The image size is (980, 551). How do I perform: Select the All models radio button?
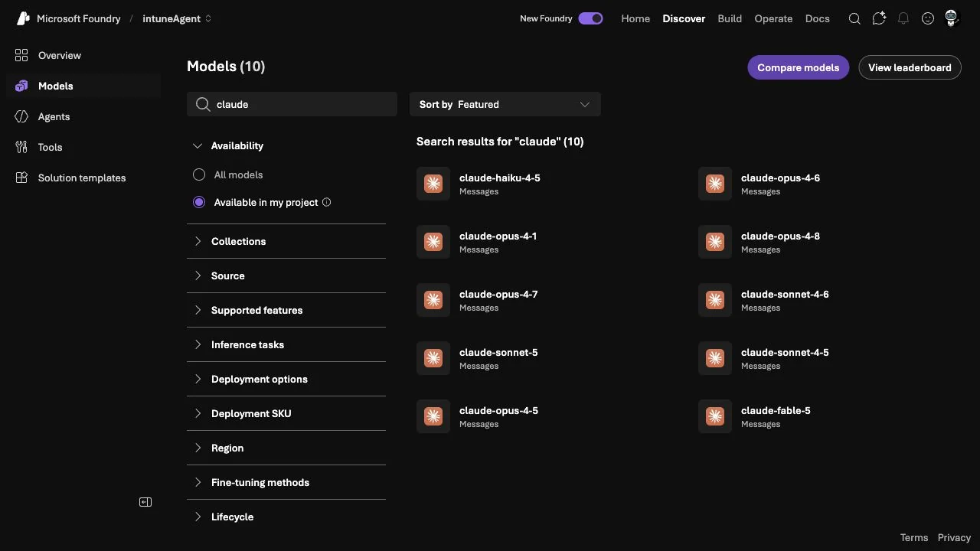(199, 174)
